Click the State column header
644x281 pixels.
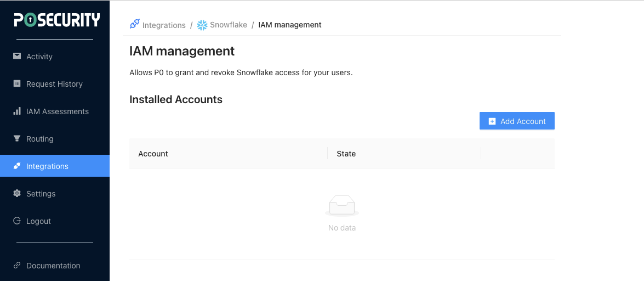coord(346,154)
